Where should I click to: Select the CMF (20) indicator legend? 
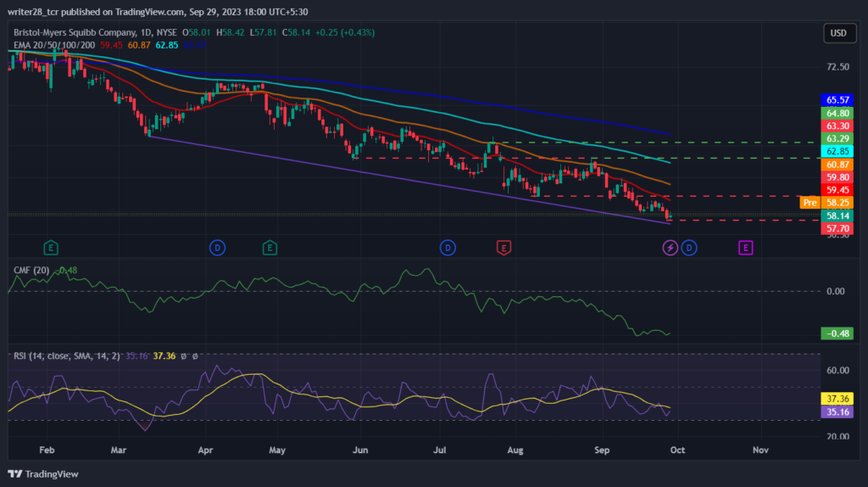tap(31, 270)
